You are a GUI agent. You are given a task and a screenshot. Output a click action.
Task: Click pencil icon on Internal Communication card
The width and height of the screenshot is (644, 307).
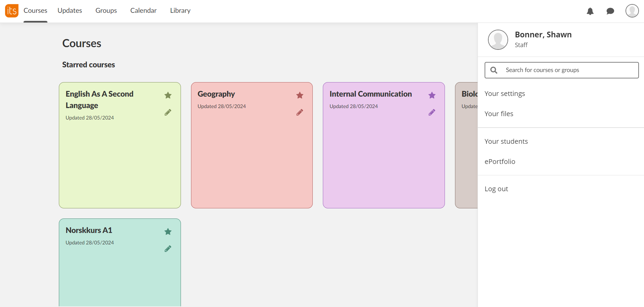tap(432, 112)
